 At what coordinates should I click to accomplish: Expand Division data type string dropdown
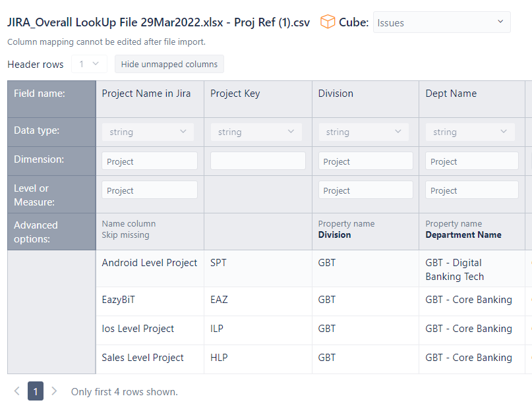click(x=364, y=132)
